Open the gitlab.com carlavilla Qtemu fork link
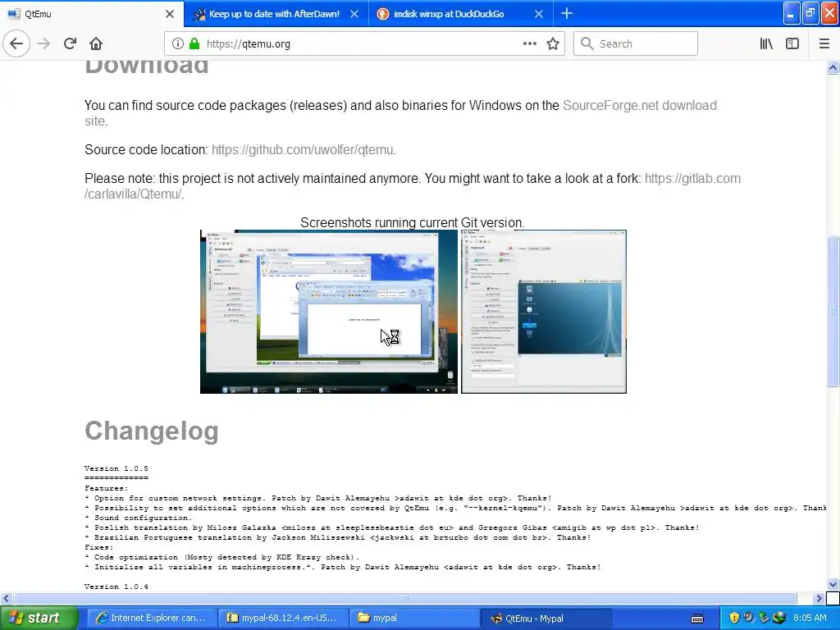The image size is (840, 630). point(692,178)
